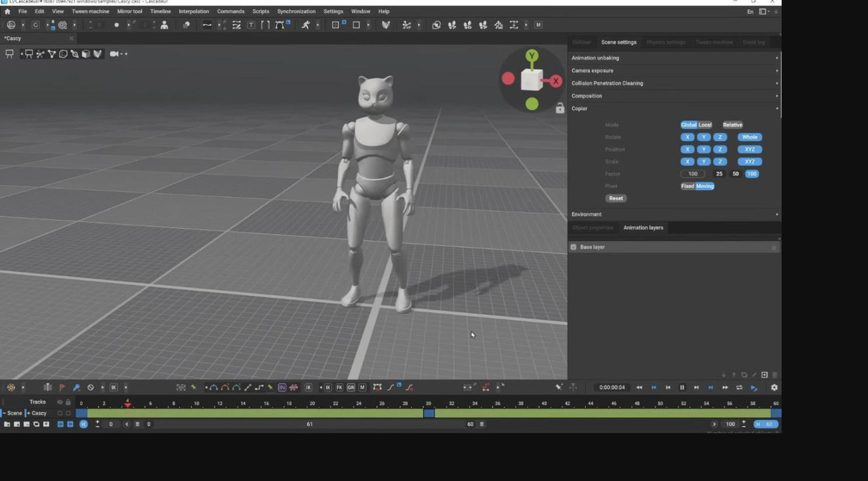Click the pink waveform icon on timeline toolbar

click(294, 387)
